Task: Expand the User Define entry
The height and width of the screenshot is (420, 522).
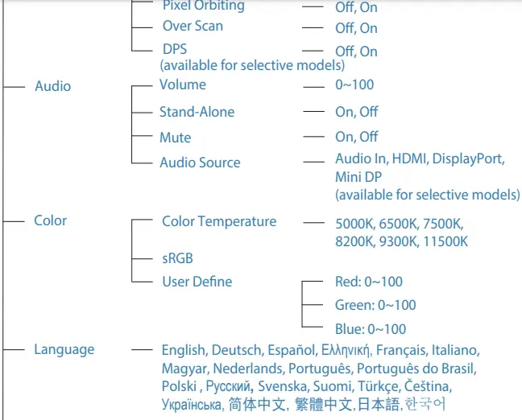Action: pos(197,282)
